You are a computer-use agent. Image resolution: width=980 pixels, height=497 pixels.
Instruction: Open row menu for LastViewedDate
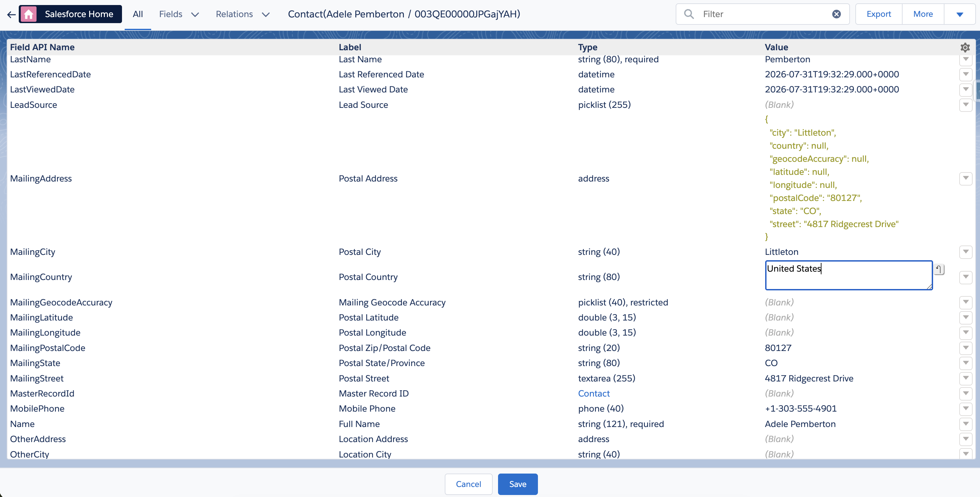tap(966, 89)
